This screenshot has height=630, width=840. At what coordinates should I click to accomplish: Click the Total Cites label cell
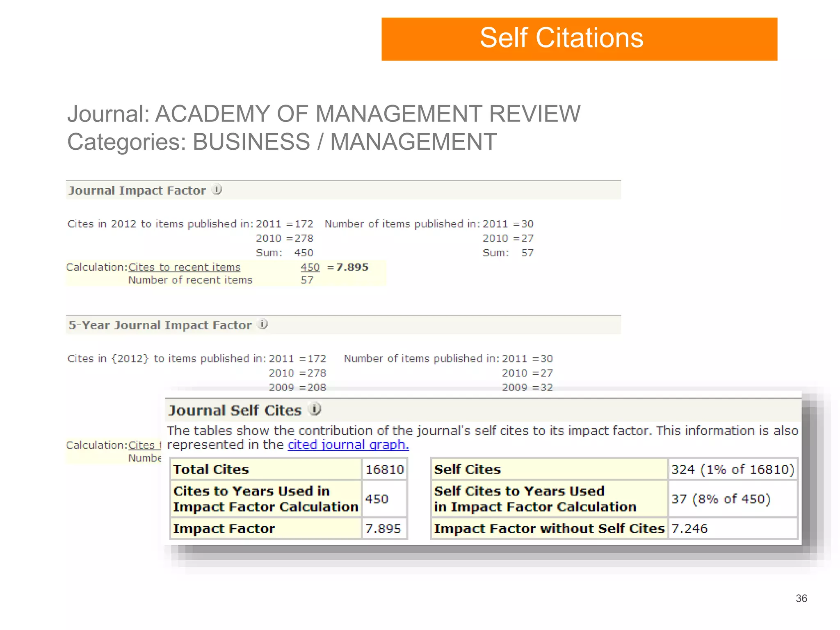point(266,469)
